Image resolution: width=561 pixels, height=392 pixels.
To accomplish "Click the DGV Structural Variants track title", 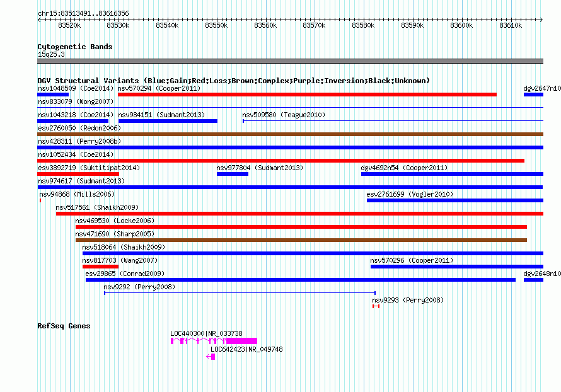I will coord(234,81).
